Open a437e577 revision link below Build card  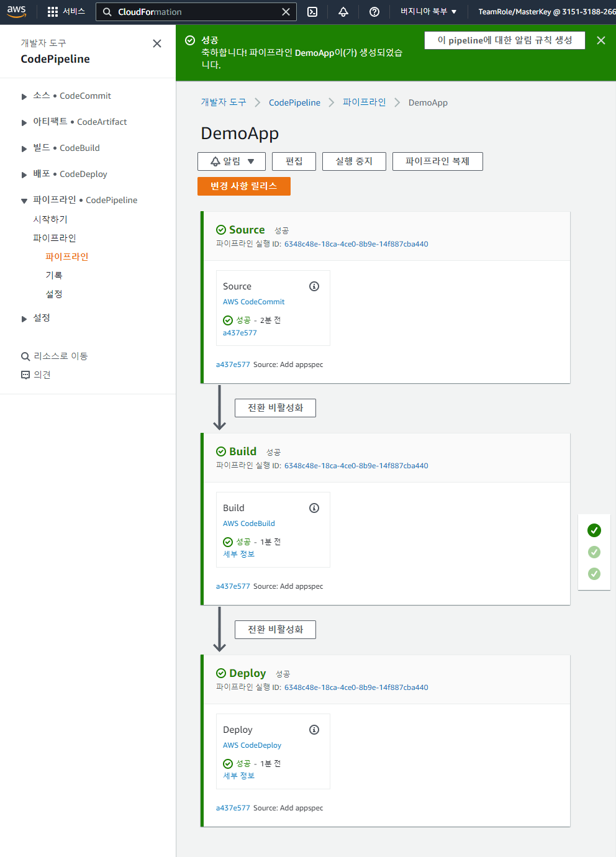click(x=233, y=586)
